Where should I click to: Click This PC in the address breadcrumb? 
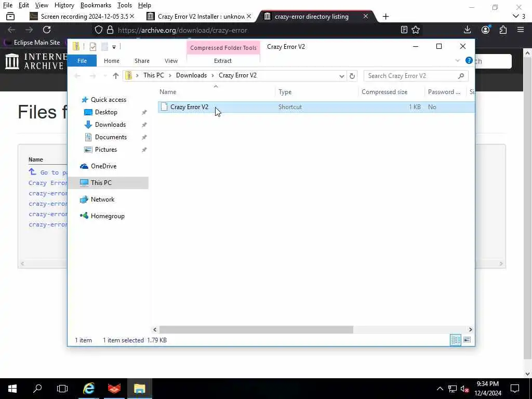pyautogui.click(x=153, y=75)
